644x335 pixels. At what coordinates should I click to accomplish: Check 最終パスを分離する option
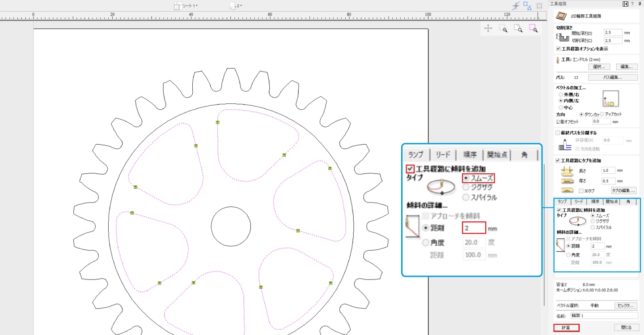coord(558,133)
